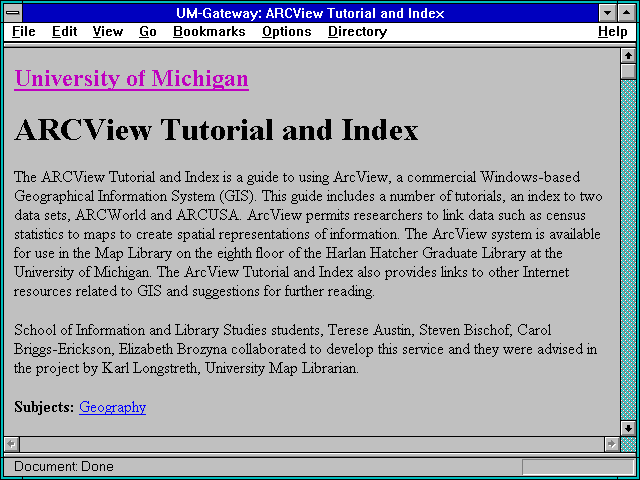Follow the University of Michigan link

131,78
